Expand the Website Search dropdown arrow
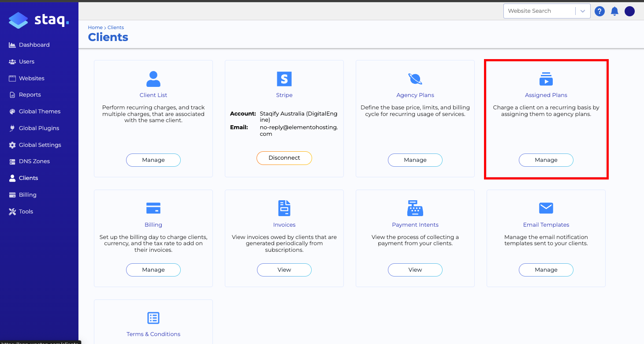The width and height of the screenshot is (644, 344). click(x=583, y=11)
